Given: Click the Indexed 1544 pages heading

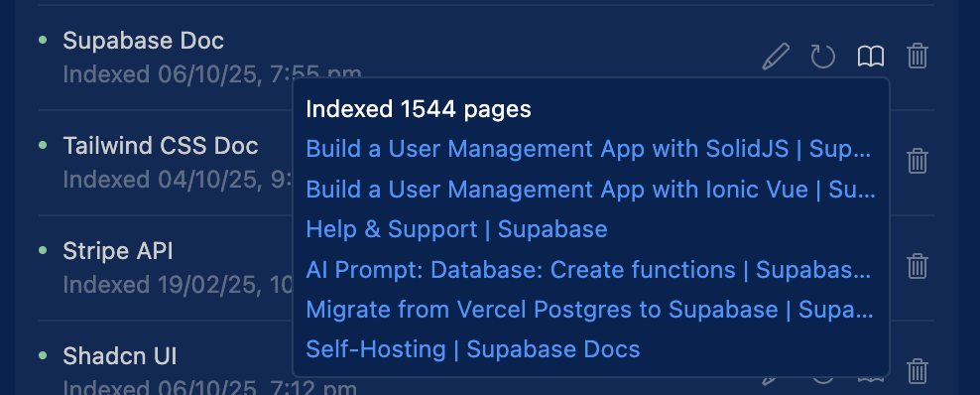Looking at the screenshot, I should click(419, 109).
